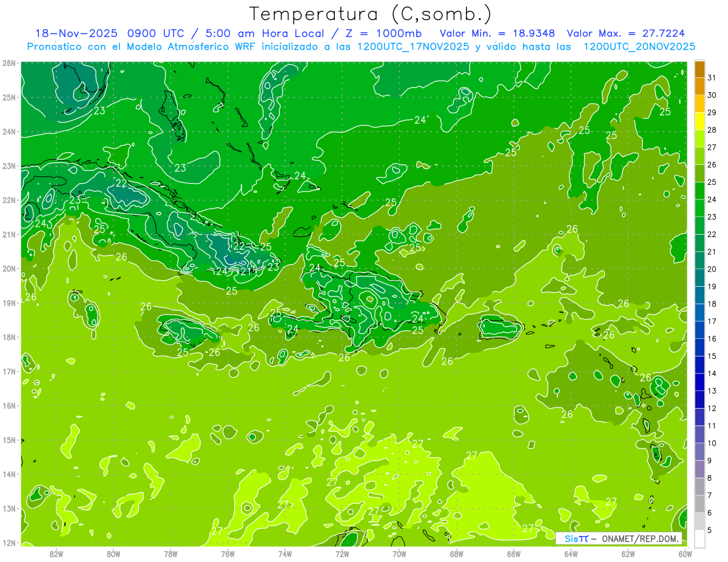Click the '64W' longitude axis label
This screenshot has height=562, width=728.
tap(571, 554)
